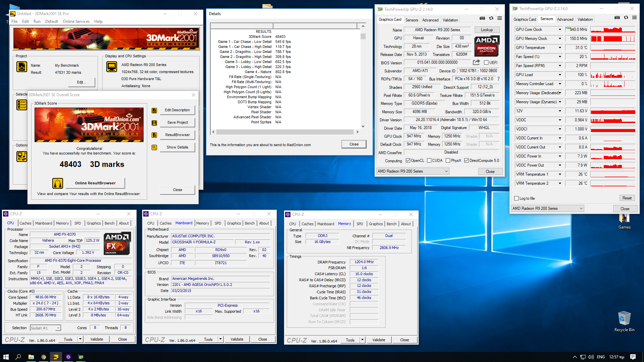
Task: Click the Project section icon in 3DMark
Action: pyautogui.click(x=22, y=67)
